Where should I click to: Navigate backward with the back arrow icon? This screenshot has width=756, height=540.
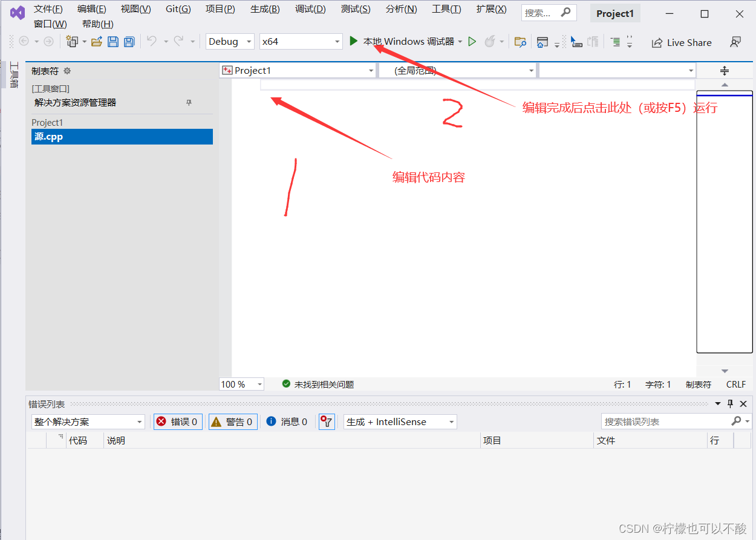(24, 41)
